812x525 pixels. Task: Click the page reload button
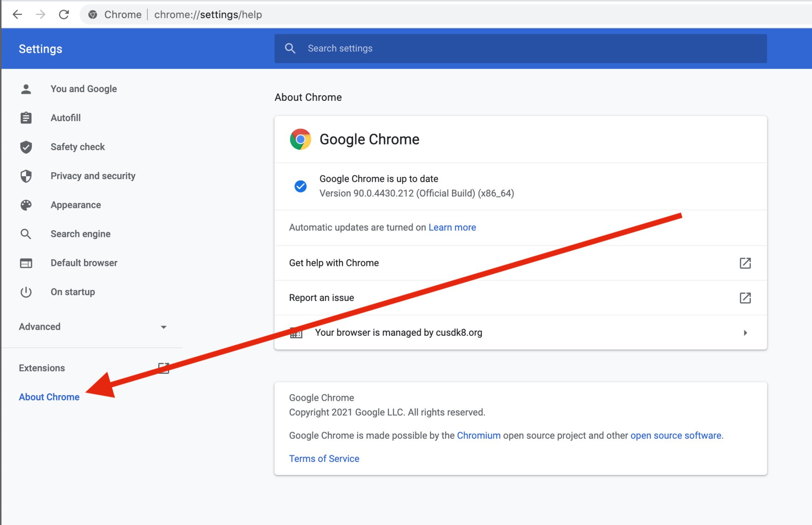tap(64, 14)
